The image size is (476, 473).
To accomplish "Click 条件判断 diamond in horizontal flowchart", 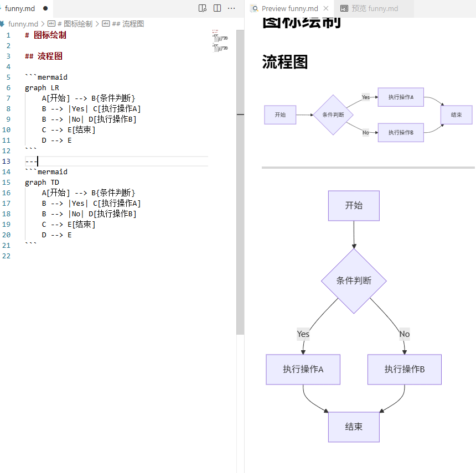I will click(x=333, y=115).
